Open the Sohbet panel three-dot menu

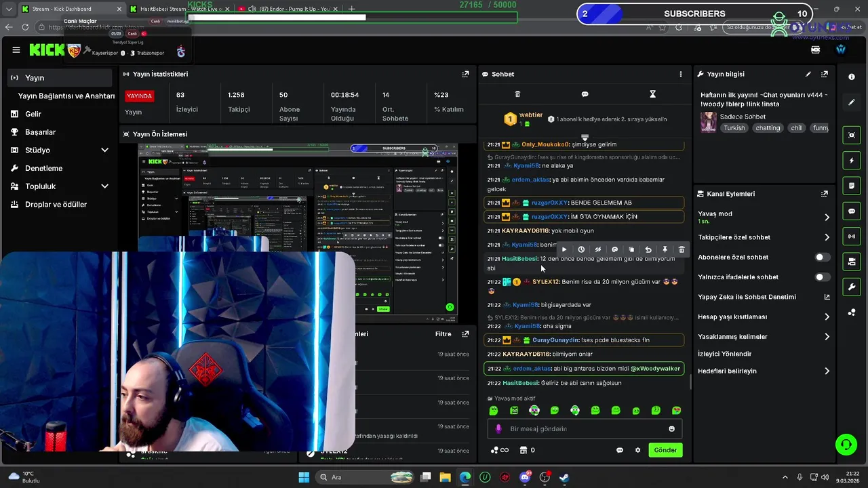[x=681, y=74]
